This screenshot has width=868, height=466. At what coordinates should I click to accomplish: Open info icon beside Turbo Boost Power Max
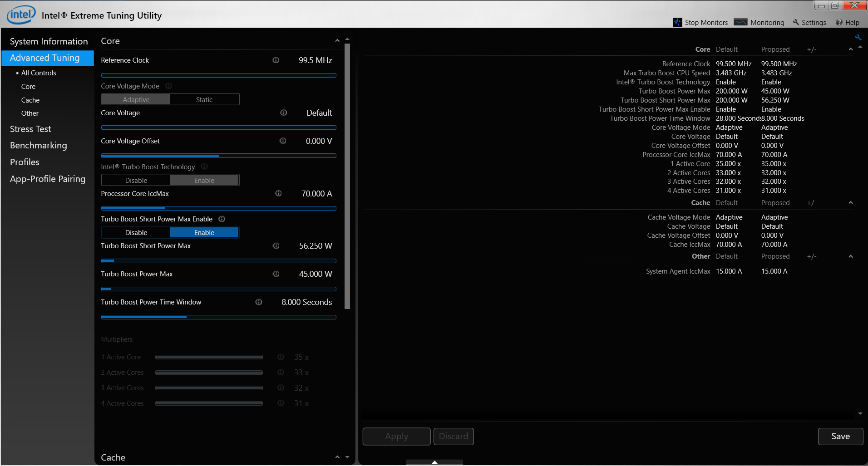276,274
